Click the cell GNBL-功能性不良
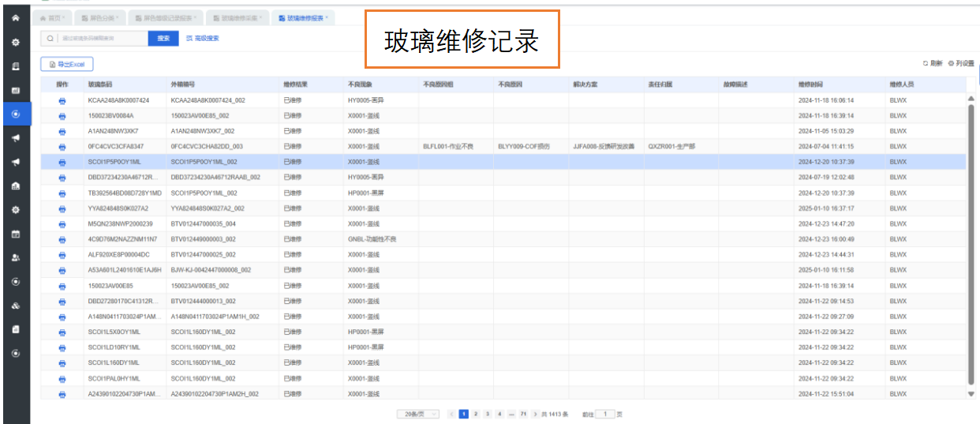Viewport: 980px width, 424px height. 372,239
